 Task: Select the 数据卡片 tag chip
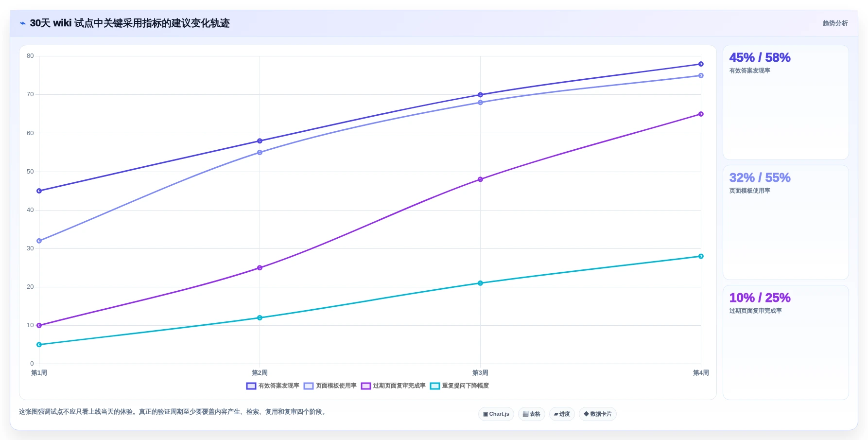pos(598,414)
